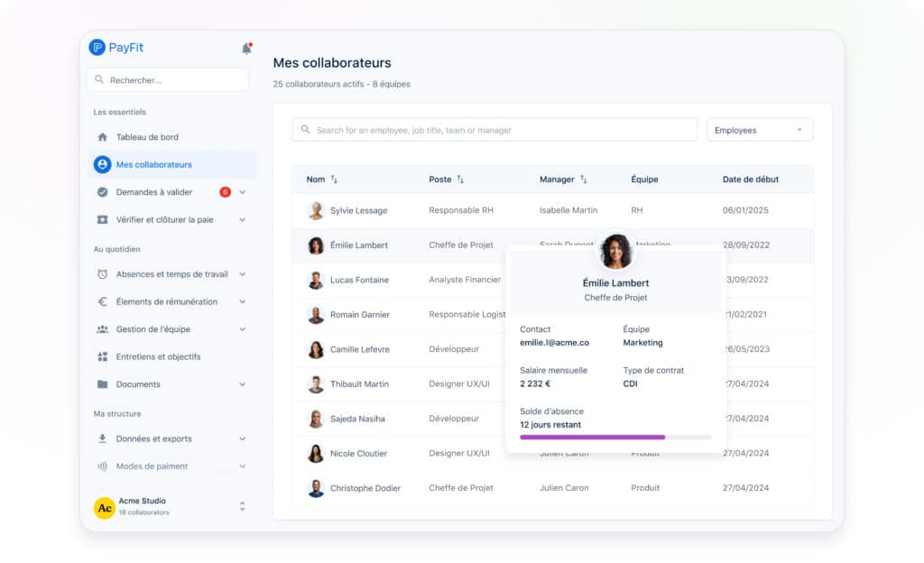
Task: Open Gestion de l'équipe menu item
Action: pyautogui.click(x=152, y=329)
